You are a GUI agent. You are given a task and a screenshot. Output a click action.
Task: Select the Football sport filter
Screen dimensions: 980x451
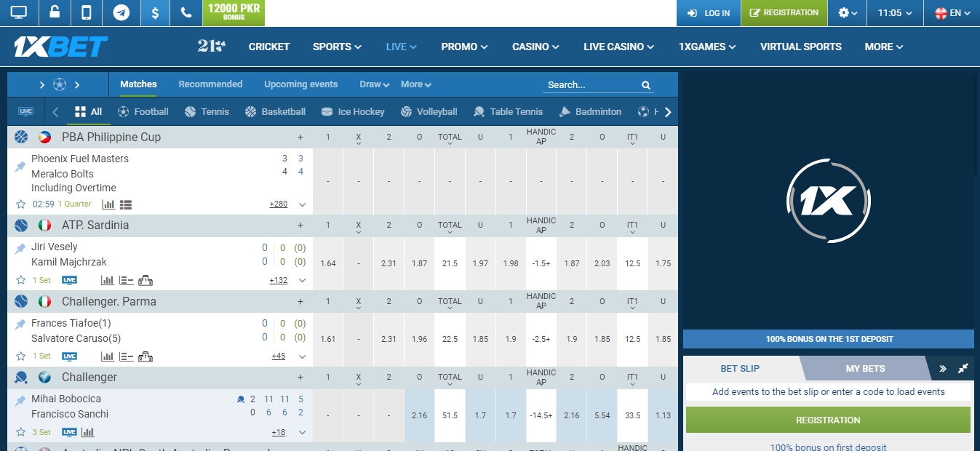tap(143, 112)
